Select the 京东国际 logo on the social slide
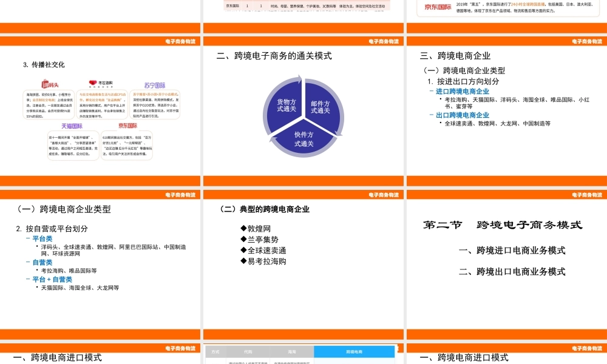Image resolution: width=607 pixels, height=364 pixels. [129, 125]
